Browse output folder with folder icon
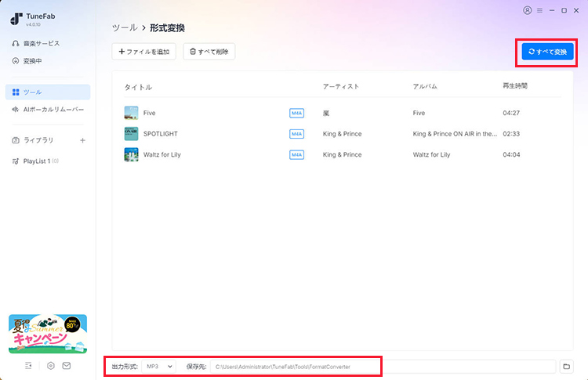 [x=567, y=367]
